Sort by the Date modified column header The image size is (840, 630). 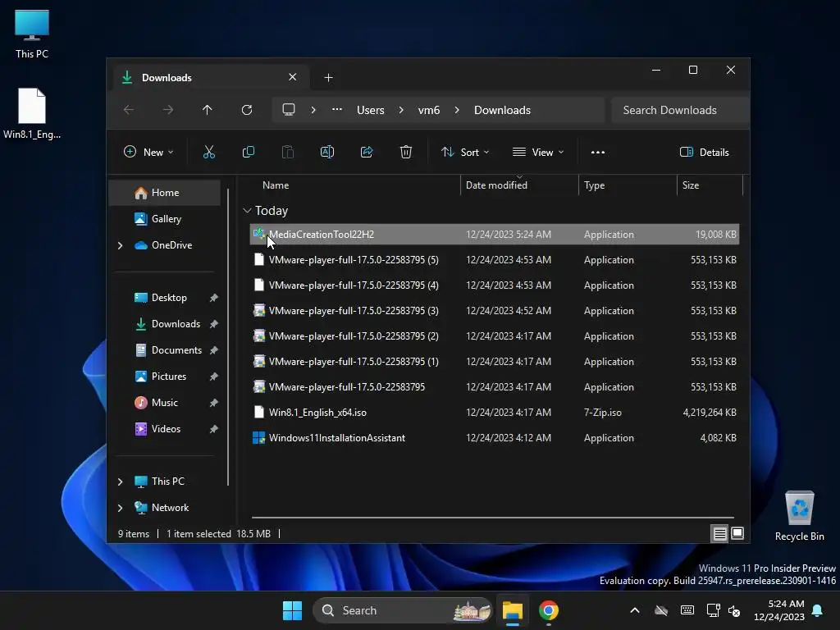click(x=519, y=185)
